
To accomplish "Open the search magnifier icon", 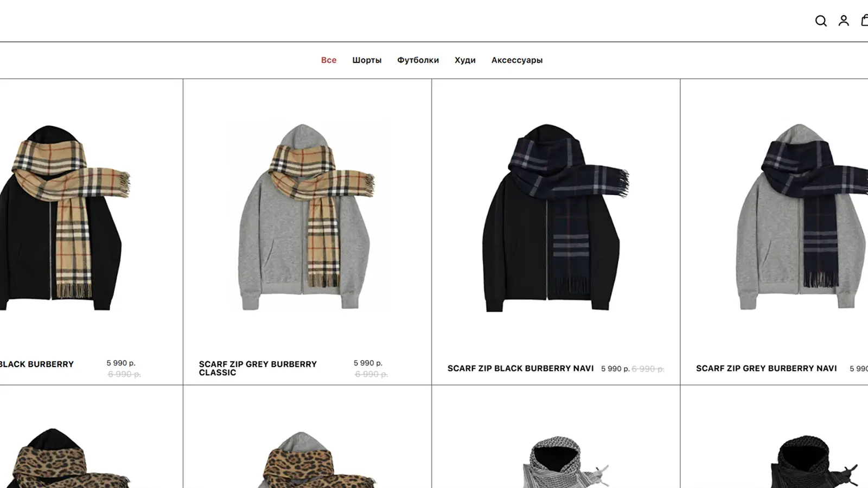I will coord(821,21).
